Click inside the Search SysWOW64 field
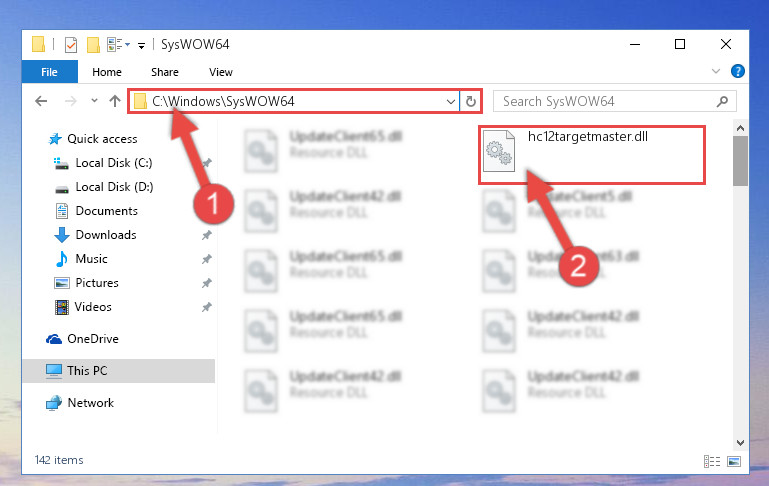 607,102
